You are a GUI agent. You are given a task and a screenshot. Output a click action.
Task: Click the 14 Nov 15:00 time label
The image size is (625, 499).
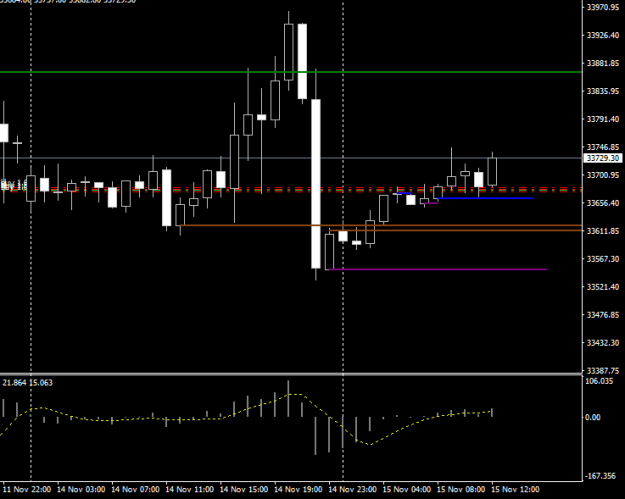pyautogui.click(x=244, y=489)
